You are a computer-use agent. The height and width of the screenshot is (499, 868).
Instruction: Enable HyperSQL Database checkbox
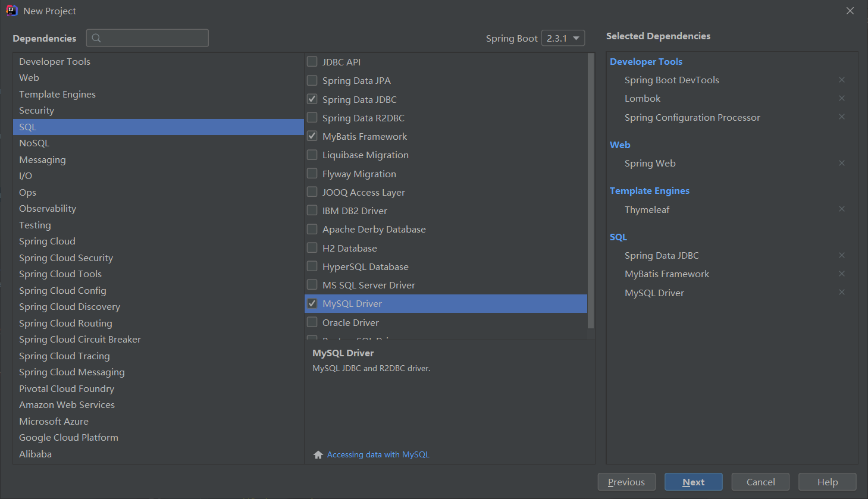[312, 266]
